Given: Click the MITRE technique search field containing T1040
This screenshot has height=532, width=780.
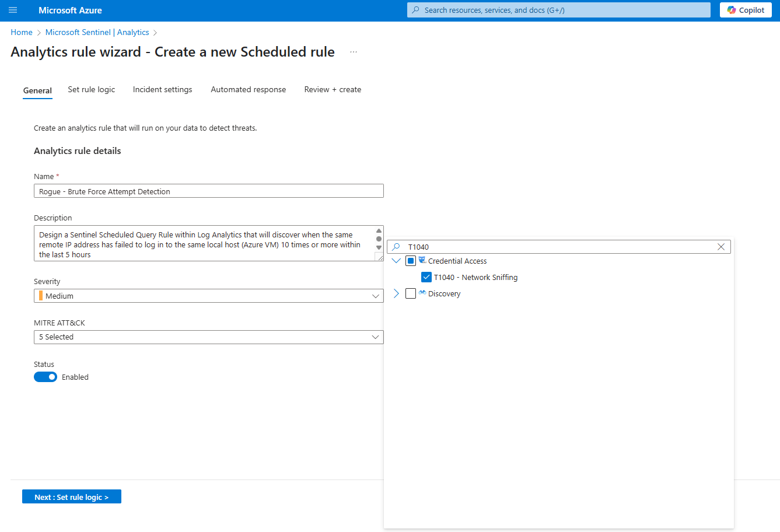Looking at the screenshot, I should 559,247.
